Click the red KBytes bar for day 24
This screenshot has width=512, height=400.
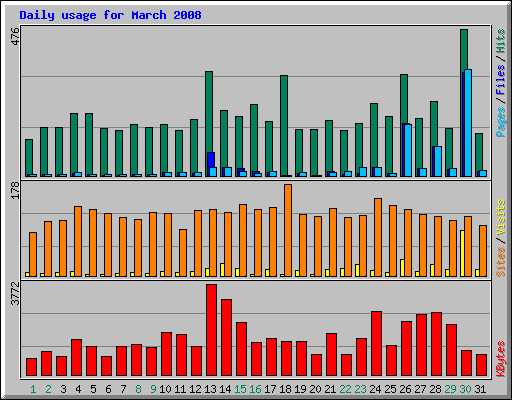point(376,344)
